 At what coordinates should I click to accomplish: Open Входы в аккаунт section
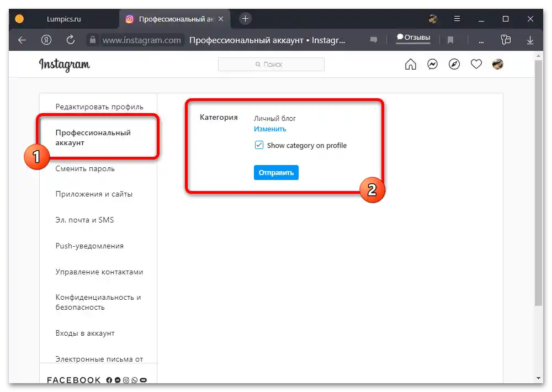tap(85, 333)
